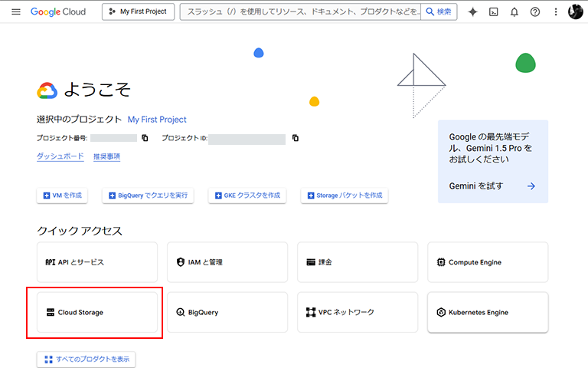Copy the project ID
588x368 pixels.
click(296, 138)
